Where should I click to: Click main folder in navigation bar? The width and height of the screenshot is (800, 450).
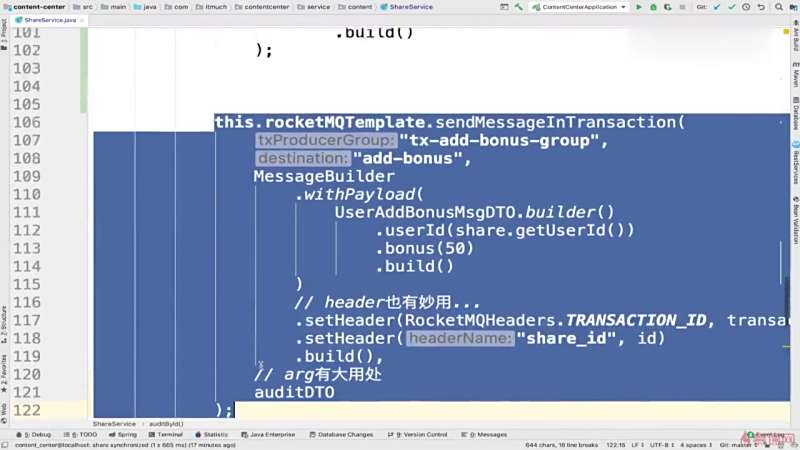tap(113, 7)
